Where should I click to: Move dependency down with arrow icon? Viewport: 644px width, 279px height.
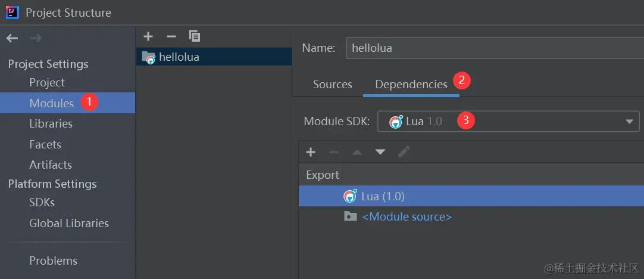(380, 152)
